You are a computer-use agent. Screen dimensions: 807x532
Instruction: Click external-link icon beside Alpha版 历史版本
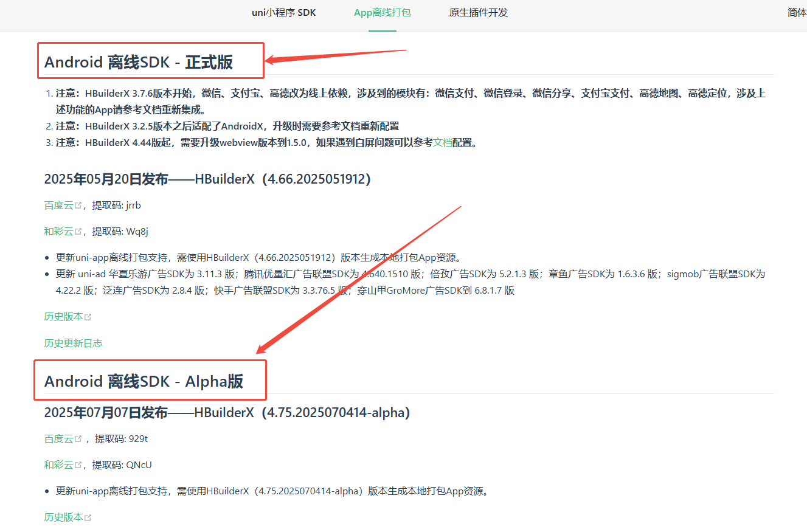(88, 518)
